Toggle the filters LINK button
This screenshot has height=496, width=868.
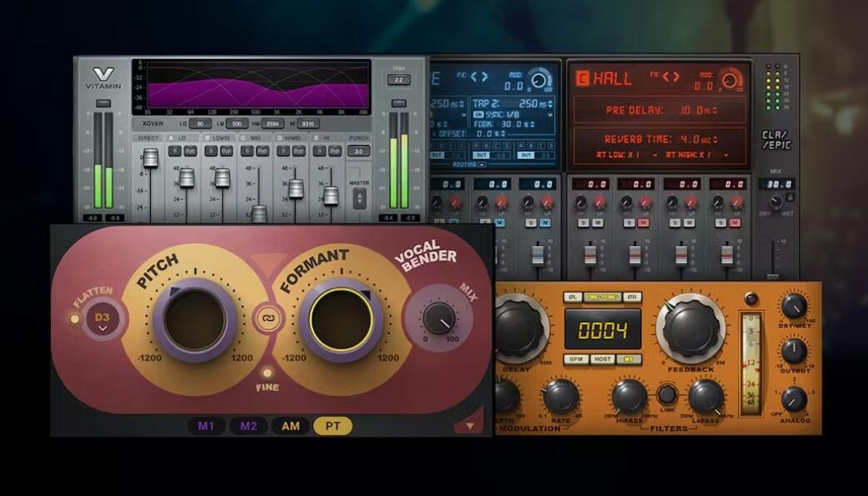[x=667, y=394]
